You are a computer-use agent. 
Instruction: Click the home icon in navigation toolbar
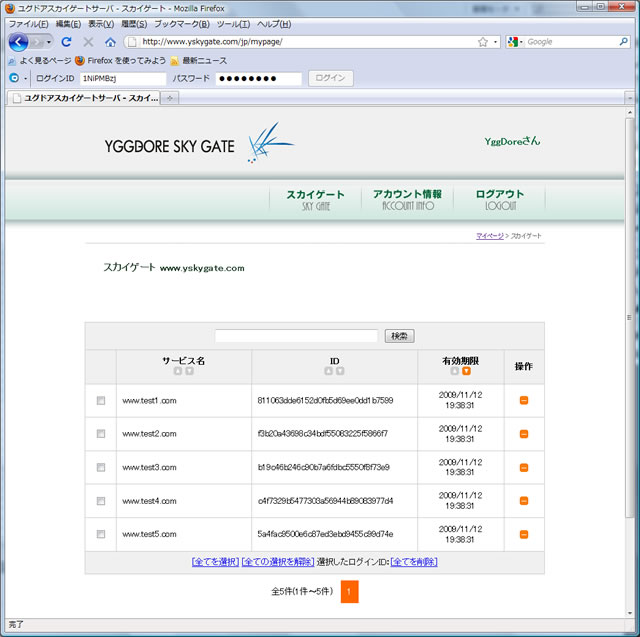tap(110, 42)
